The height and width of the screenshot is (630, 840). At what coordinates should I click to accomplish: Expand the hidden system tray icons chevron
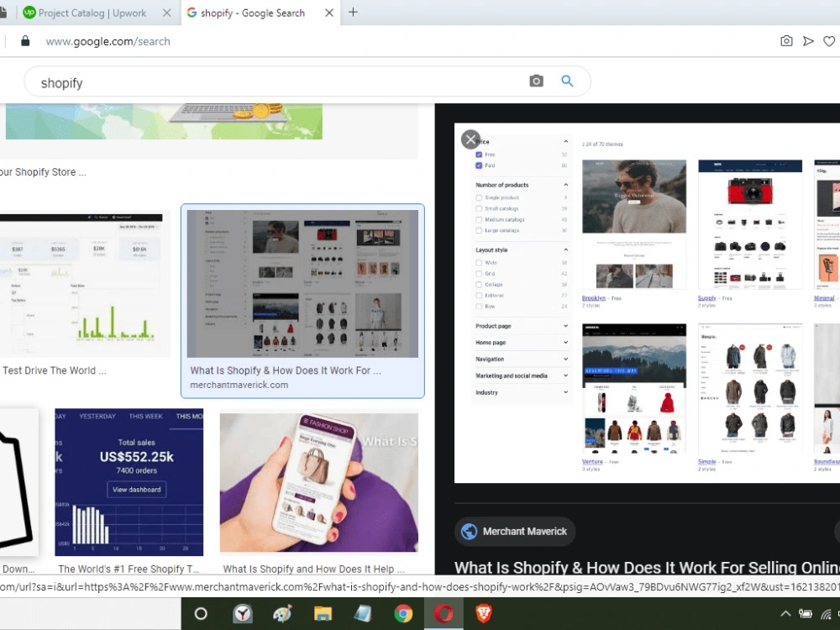785,614
